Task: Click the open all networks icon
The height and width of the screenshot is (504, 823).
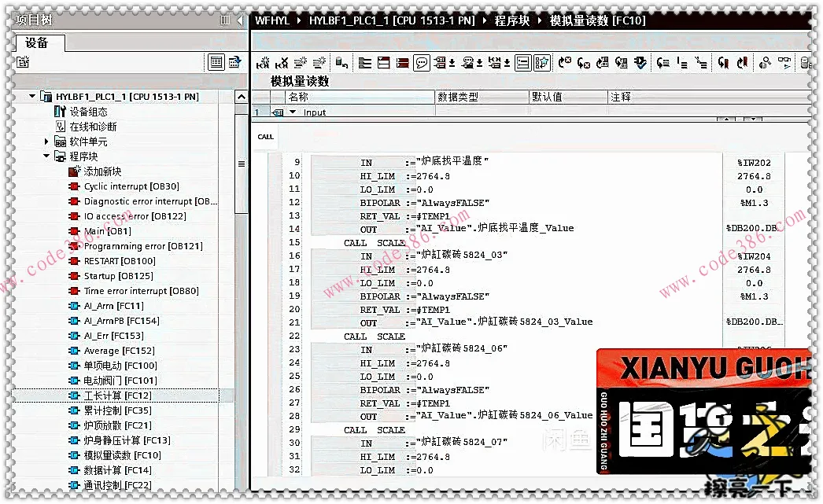Action: tap(365, 63)
